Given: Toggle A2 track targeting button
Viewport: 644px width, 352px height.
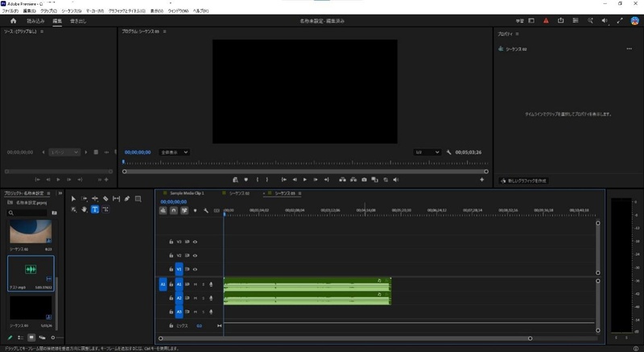Looking at the screenshot, I should click(179, 298).
